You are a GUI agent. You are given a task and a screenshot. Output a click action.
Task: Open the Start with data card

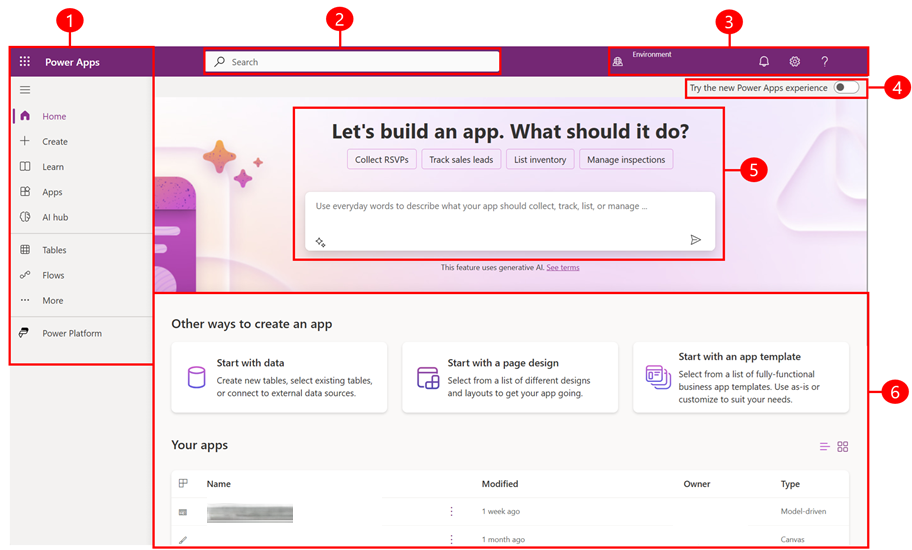click(x=279, y=377)
